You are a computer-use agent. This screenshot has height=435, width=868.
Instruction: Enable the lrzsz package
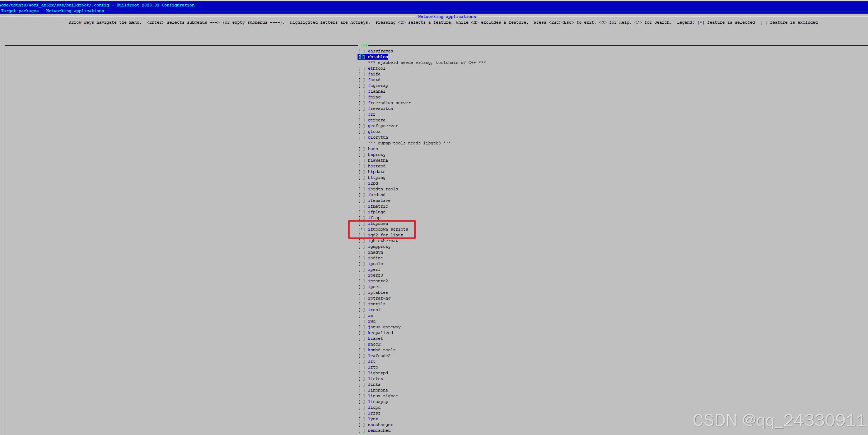click(x=362, y=413)
